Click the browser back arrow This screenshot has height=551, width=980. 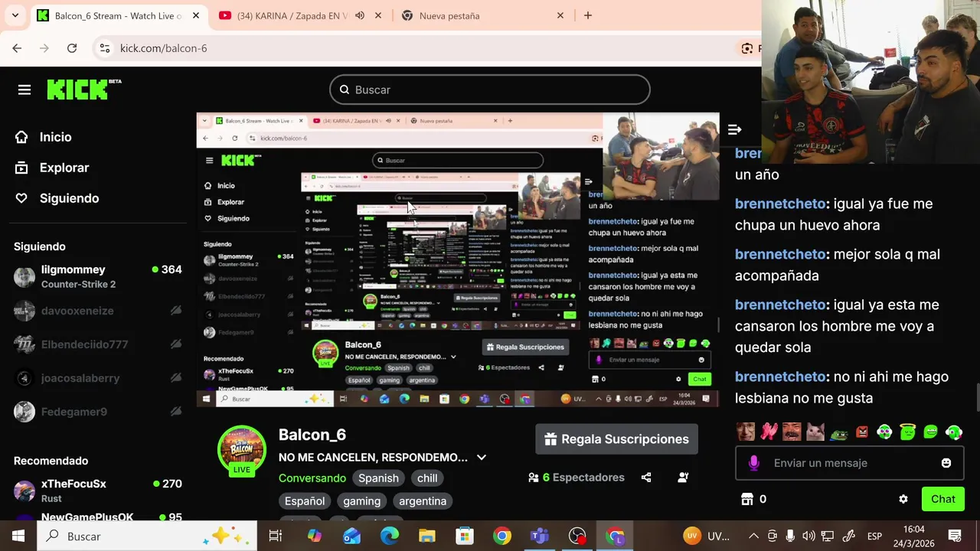tap(17, 48)
